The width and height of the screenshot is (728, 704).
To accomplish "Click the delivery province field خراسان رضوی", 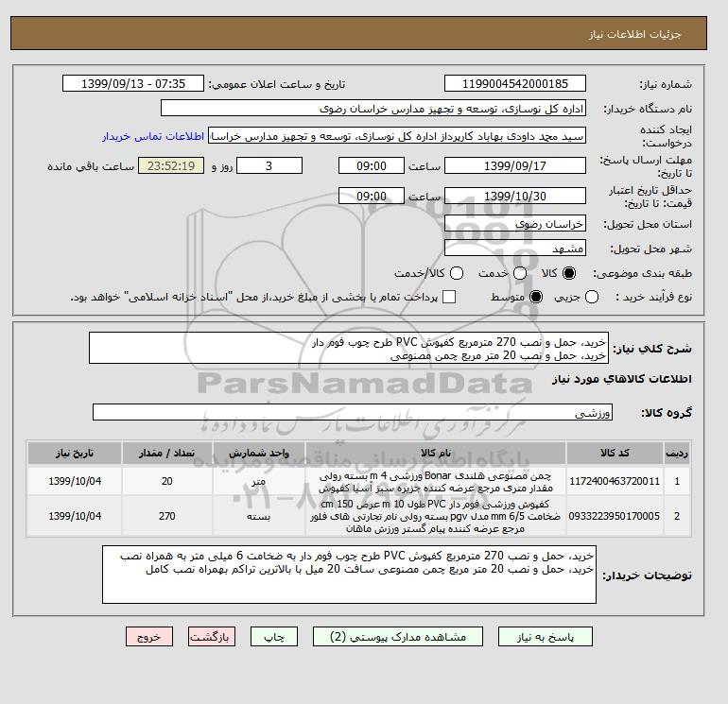I will (x=515, y=224).
